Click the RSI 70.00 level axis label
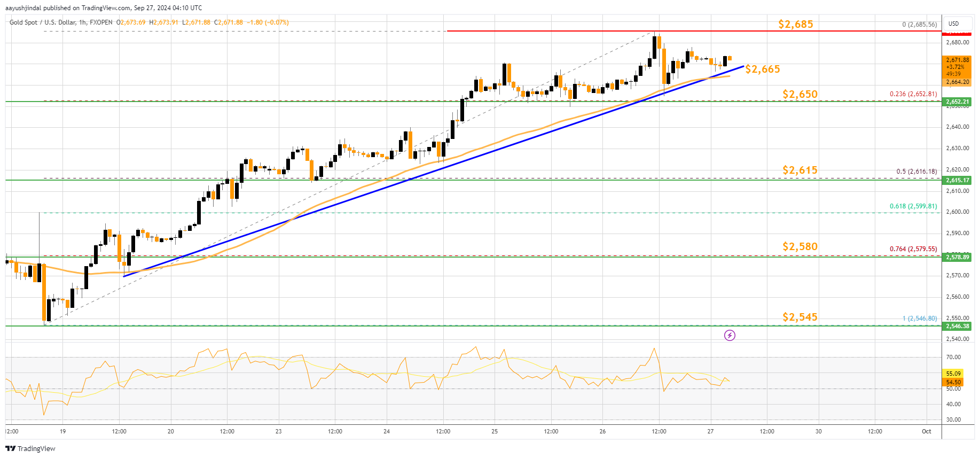Screen dimensions: 980x458 [953, 358]
